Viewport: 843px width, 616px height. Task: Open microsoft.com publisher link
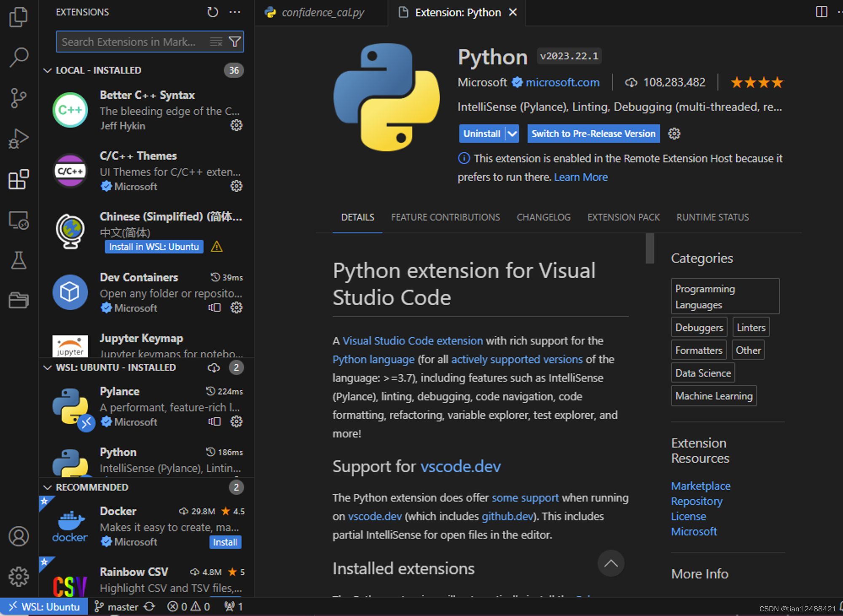[562, 82]
